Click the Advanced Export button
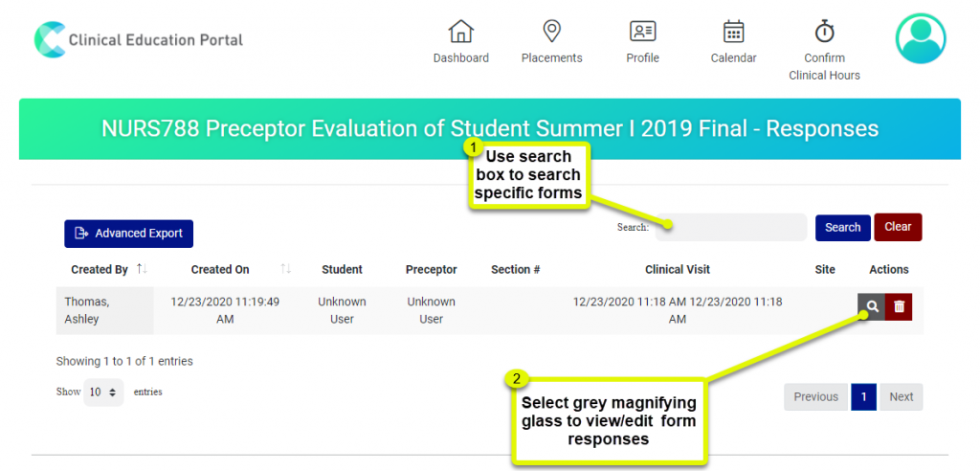The image size is (980, 471). (129, 234)
